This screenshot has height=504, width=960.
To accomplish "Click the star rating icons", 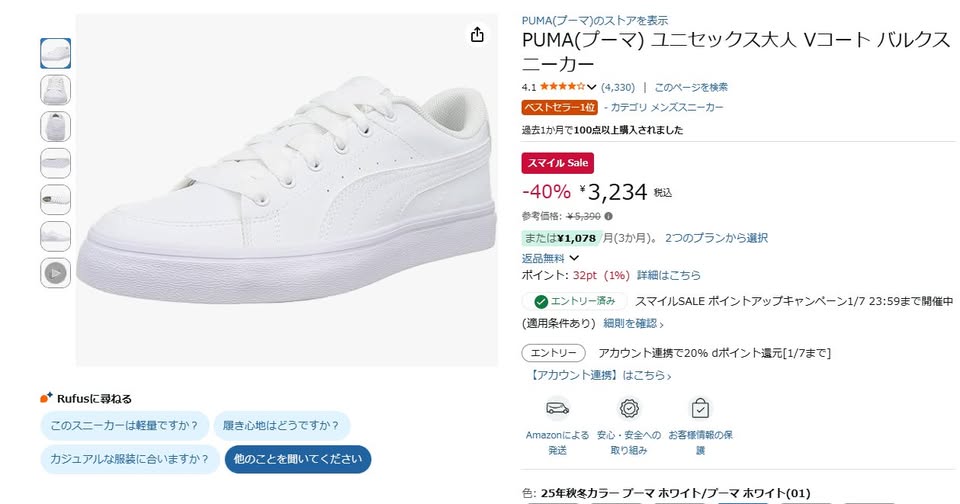I will [562, 87].
